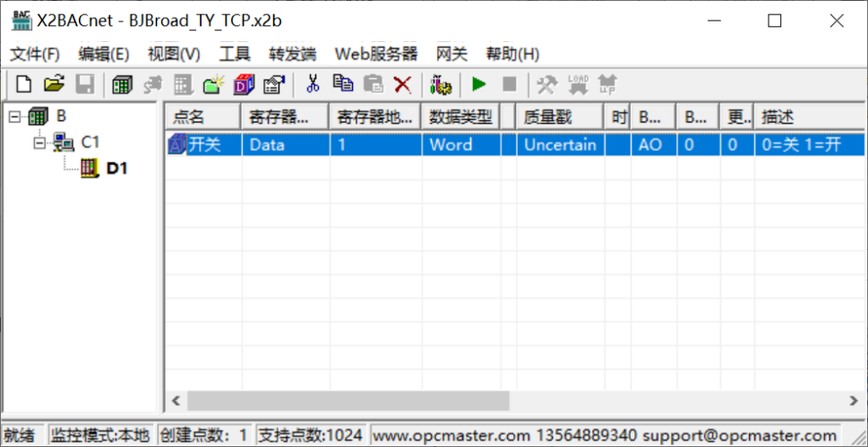Click the 寄存器地... column header
The image size is (868, 447).
point(374,116)
